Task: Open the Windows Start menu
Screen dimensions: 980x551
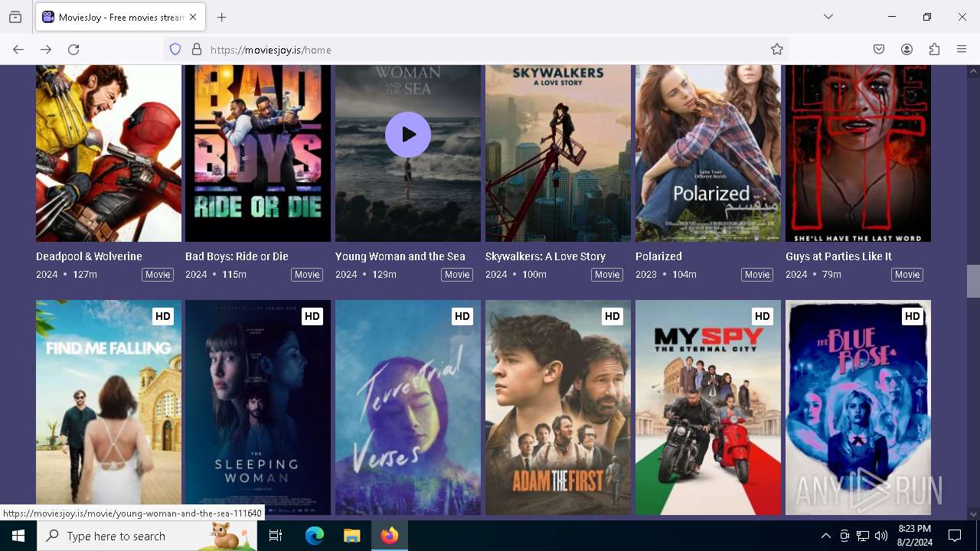Action: [18, 536]
